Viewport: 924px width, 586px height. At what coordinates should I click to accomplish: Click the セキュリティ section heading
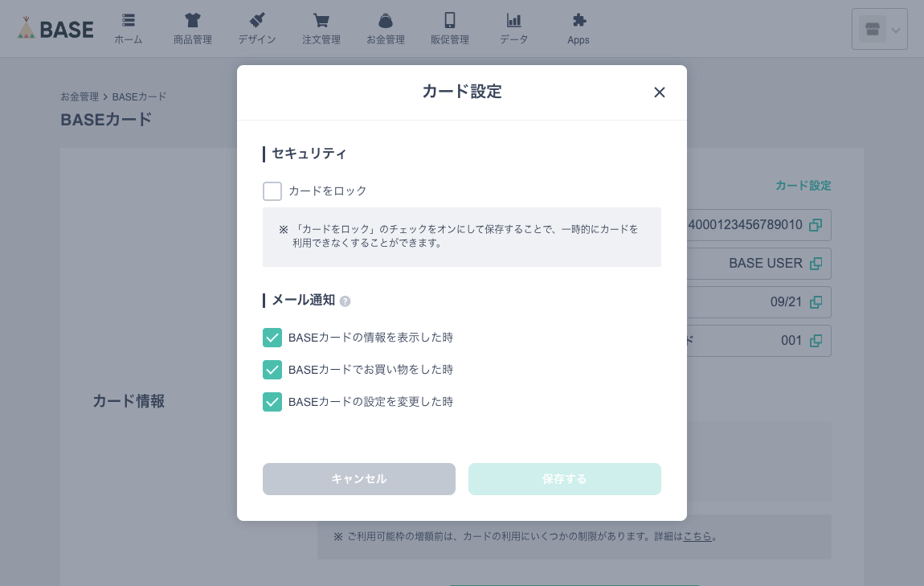point(309,154)
